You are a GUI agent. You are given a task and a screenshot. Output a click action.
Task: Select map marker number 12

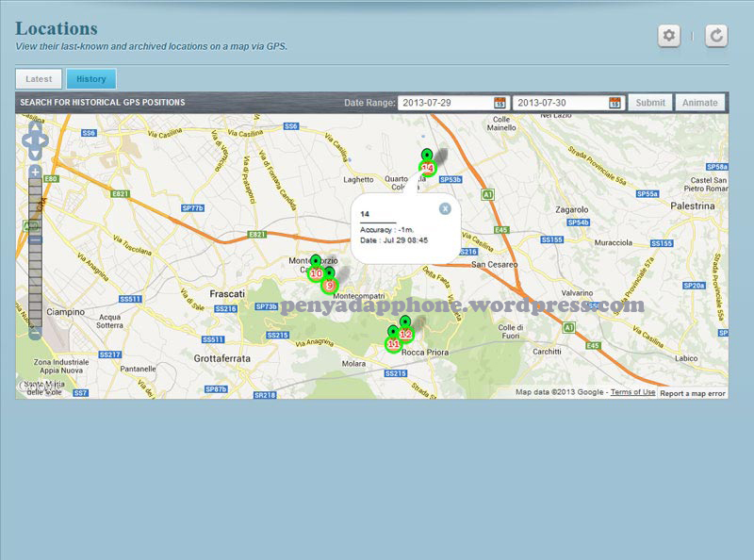(406, 334)
